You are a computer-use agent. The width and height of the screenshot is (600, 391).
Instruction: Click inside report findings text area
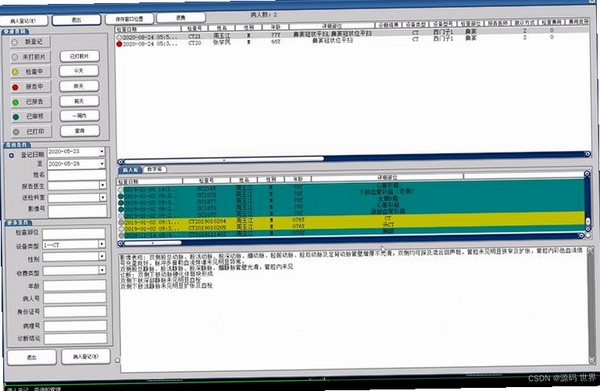point(354,310)
